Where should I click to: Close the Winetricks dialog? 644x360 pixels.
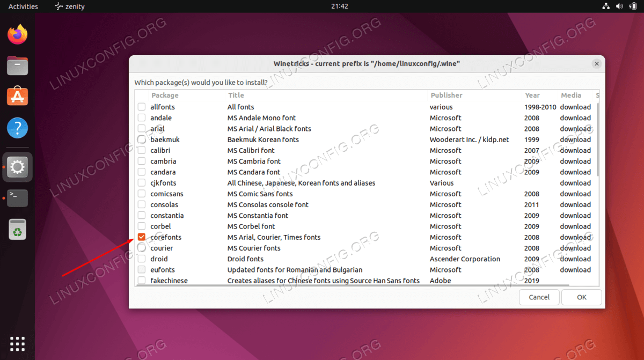tap(596, 64)
